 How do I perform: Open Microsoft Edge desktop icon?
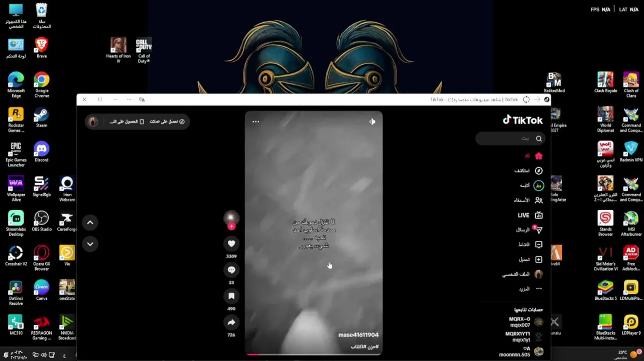pyautogui.click(x=16, y=85)
